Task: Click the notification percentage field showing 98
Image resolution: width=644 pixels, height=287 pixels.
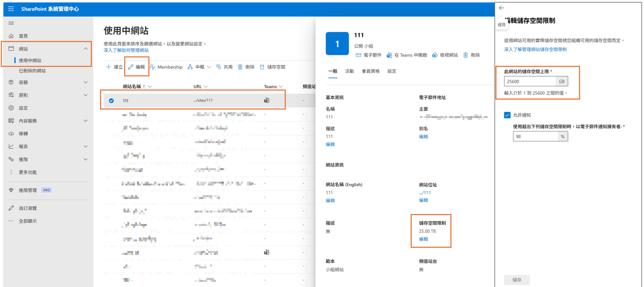Action: 536,136
